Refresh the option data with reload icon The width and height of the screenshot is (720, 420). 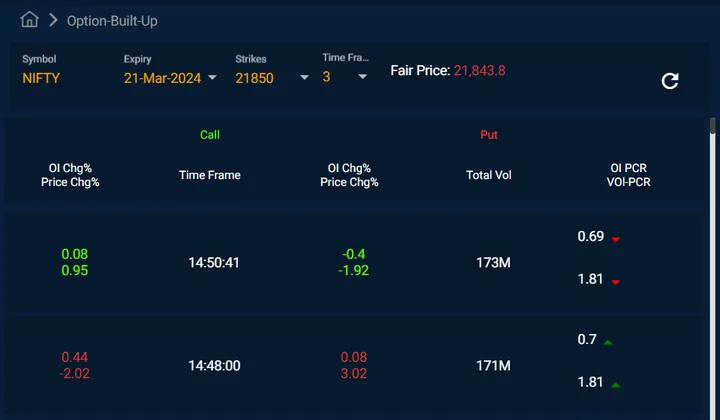point(669,81)
